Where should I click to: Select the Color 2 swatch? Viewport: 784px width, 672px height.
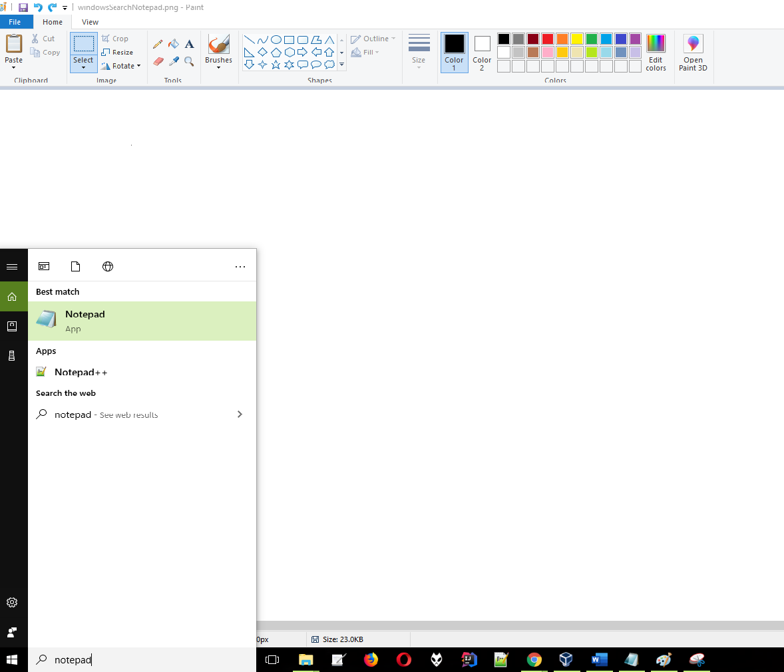(482, 53)
